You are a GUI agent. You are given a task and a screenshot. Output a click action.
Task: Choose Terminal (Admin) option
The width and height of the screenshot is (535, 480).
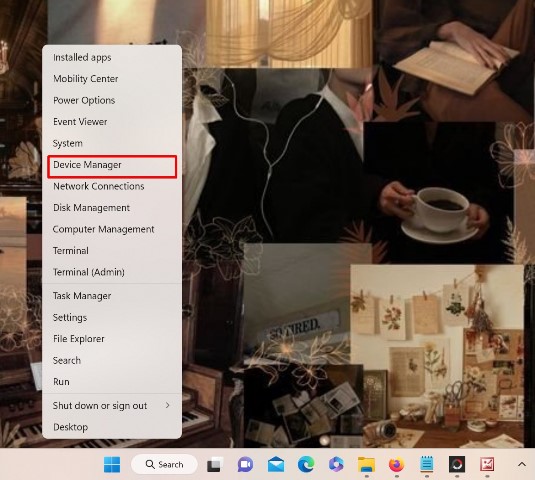click(x=112, y=272)
